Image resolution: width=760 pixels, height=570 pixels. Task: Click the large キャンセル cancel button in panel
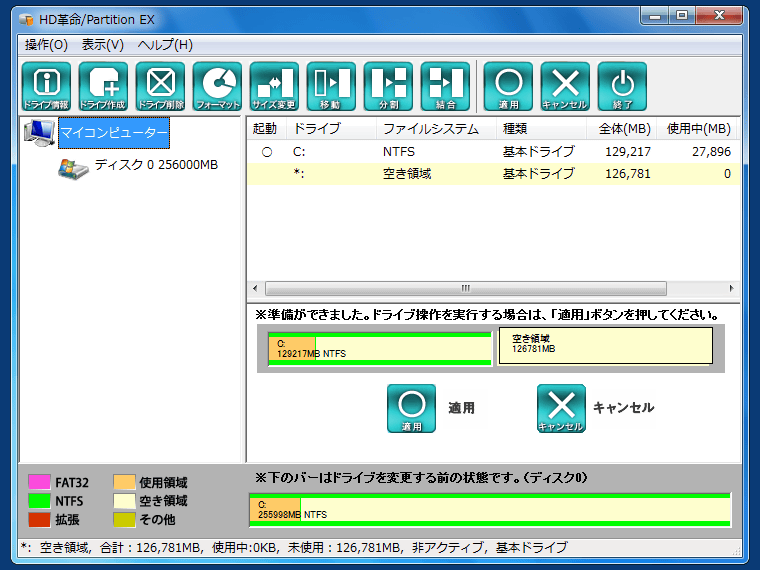561,408
